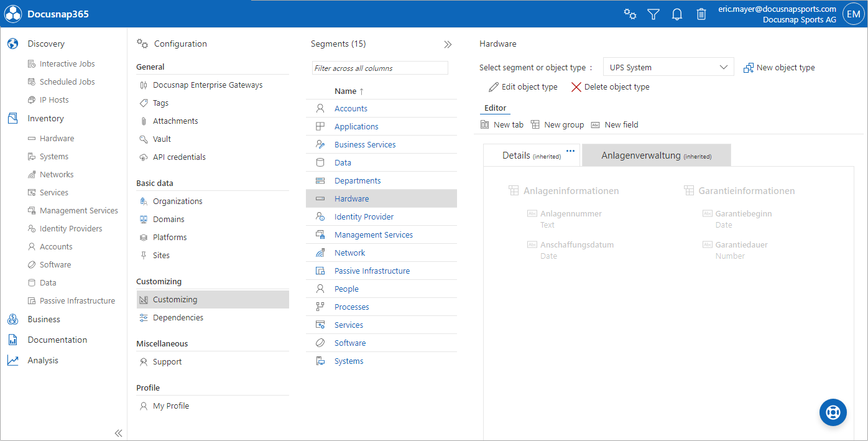Click the Docusnap365 logo icon
This screenshot has width=868, height=441.
click(13, 14)
